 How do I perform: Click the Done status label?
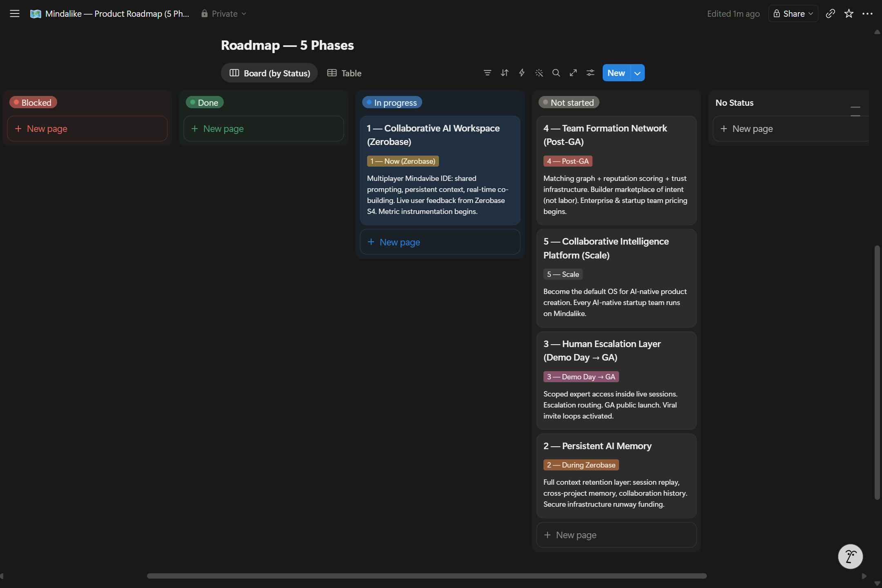coord(205,102)
